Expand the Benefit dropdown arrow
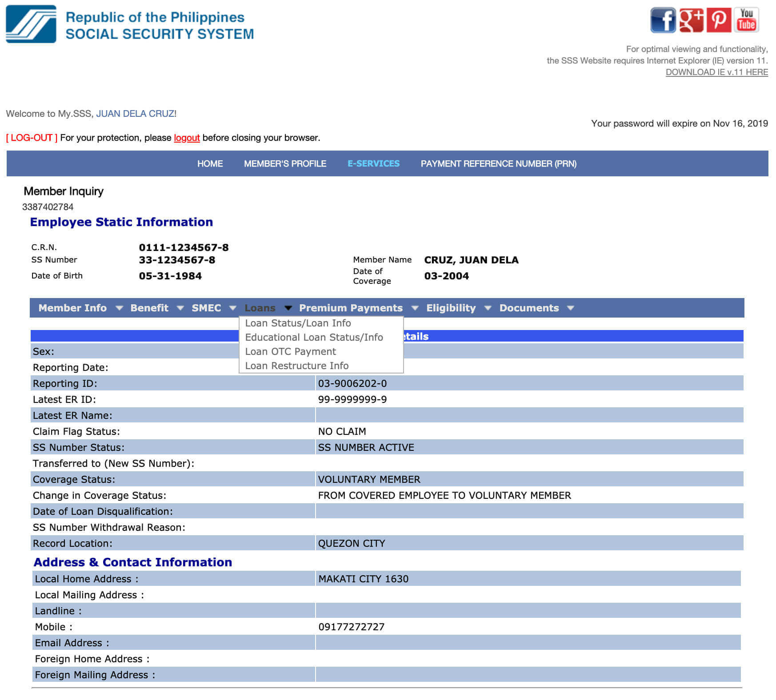Screen dimensions: 776x700 click(x=180, y=308)
